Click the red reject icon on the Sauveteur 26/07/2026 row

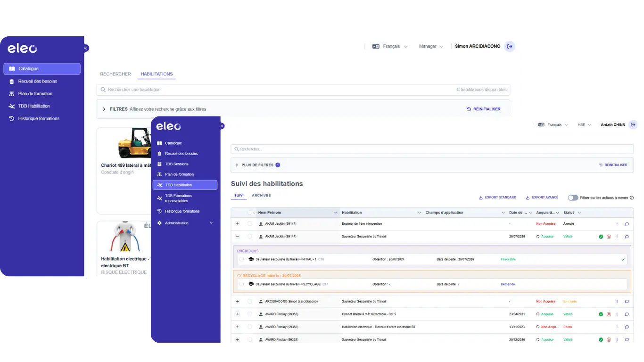pos(609,237)
